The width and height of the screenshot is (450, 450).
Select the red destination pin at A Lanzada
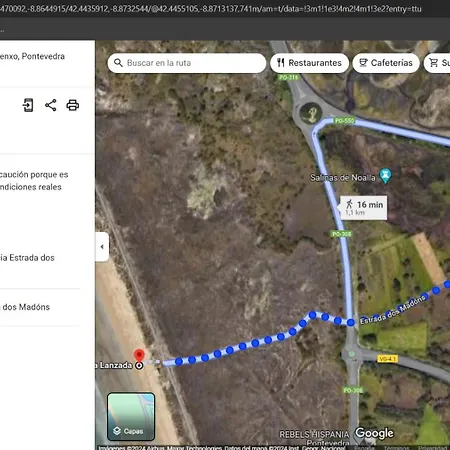pos(139,355)
